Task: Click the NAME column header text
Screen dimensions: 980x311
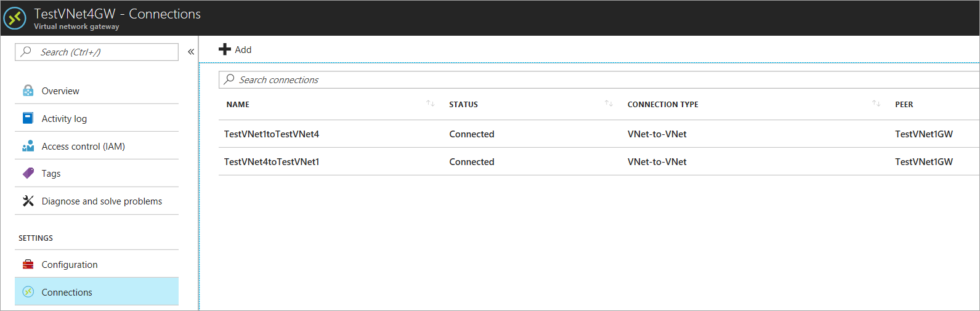Action: pyautogui.click(x=238, y=105)
